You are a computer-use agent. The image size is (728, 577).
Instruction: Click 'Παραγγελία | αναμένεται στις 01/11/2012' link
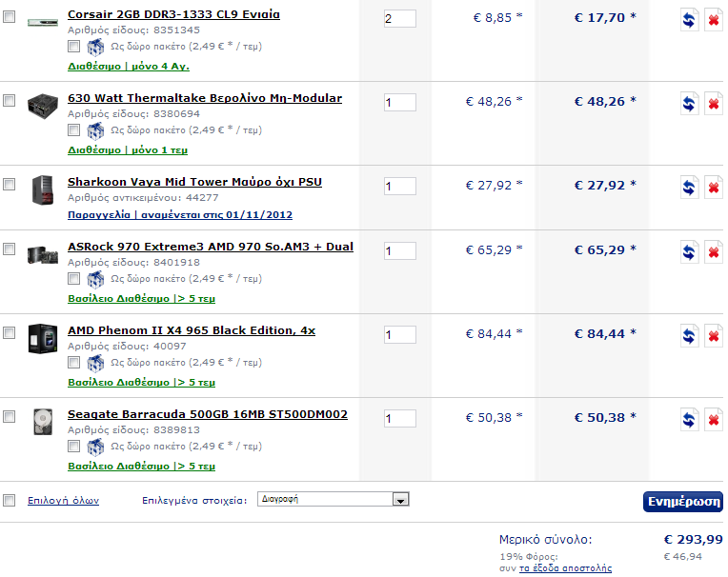click(x=180, y=215)
